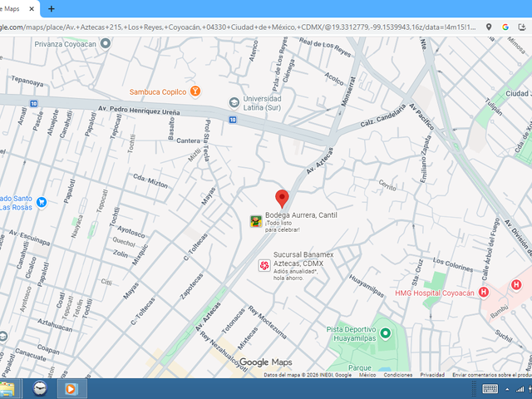Click the location pin icon in the address bar

(489, 27)
